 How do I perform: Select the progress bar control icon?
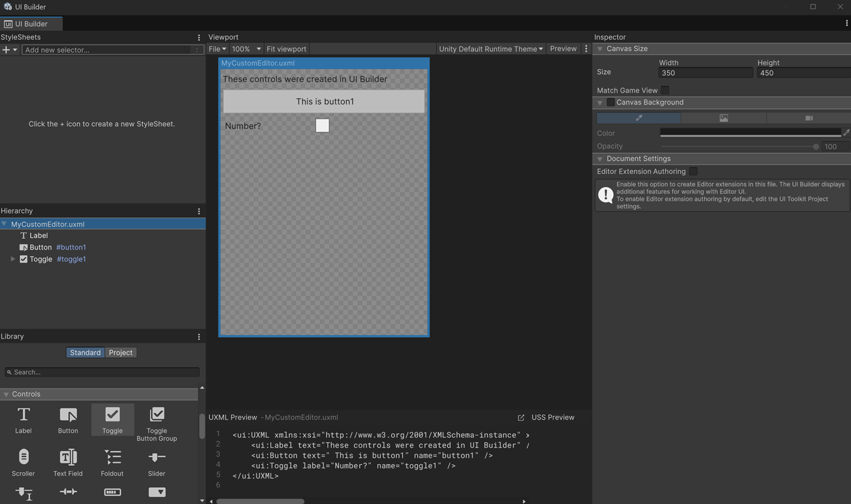point(113,492)
